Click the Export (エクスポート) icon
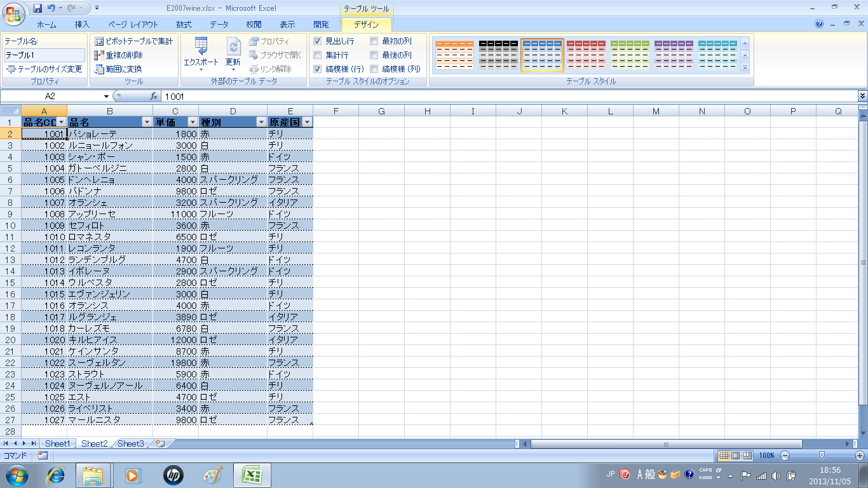Image resolution: width=868 pixels, height=488 pixels. tap(201, 47)
